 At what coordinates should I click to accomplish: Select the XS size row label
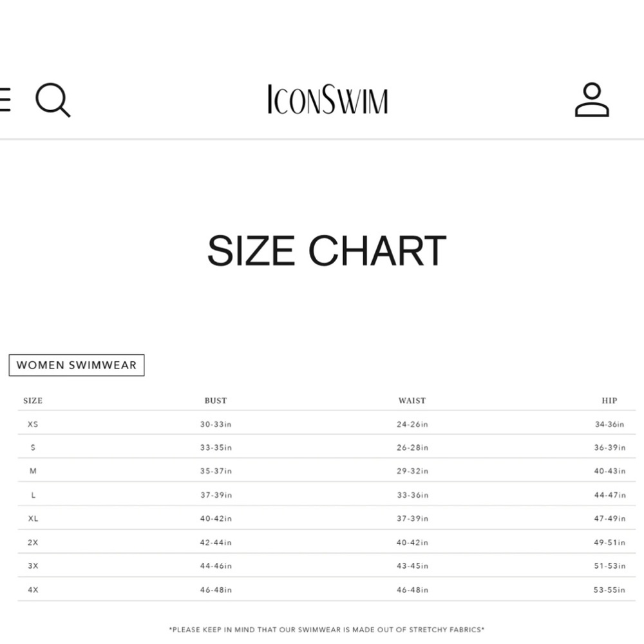coord(33,424)
